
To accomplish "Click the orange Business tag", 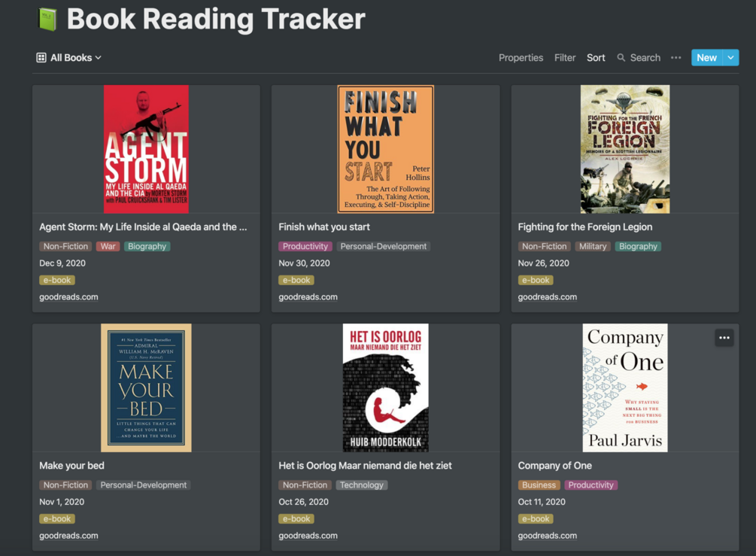I will 539,485.
